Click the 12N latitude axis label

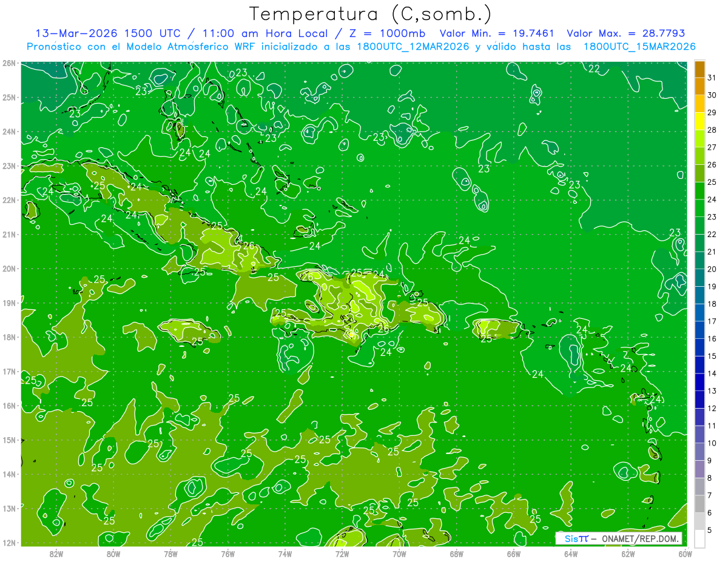tap(8, 543)
